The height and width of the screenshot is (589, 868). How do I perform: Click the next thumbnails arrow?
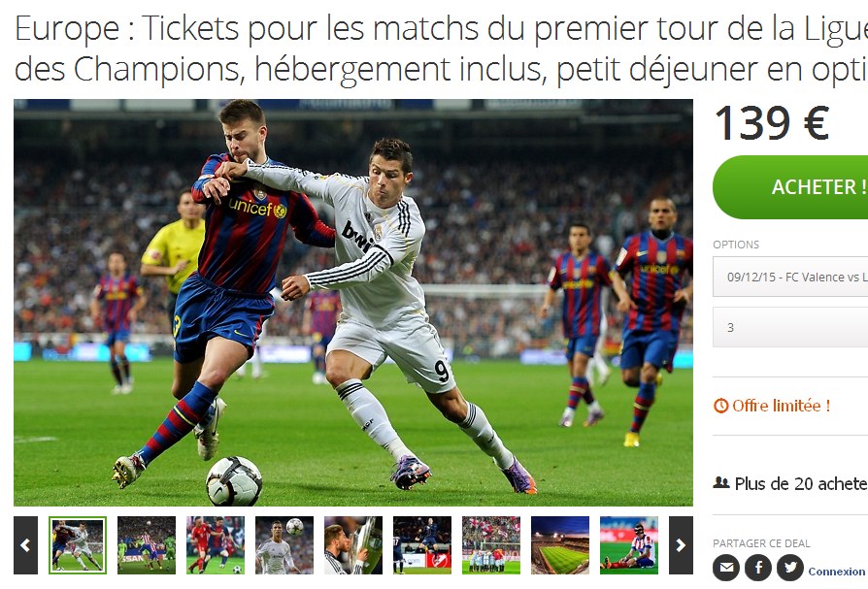tap(681, 545)
